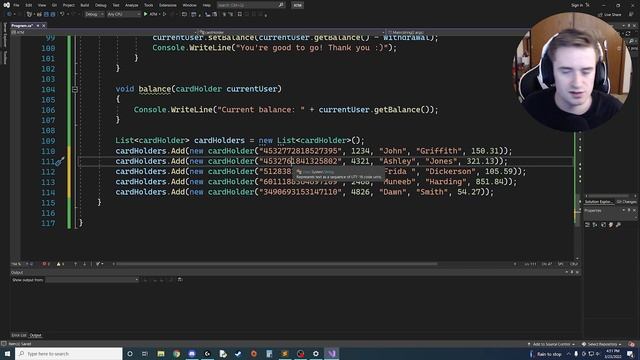Screen dimensions: 640x360
Task: Click the Events lightning icon in Properties
Action: coord(611,225)
